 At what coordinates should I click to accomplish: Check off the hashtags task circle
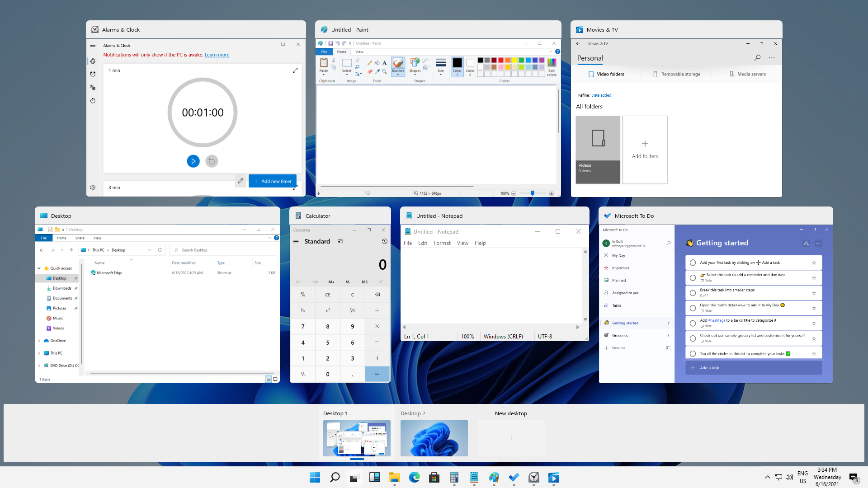[693, 323]
